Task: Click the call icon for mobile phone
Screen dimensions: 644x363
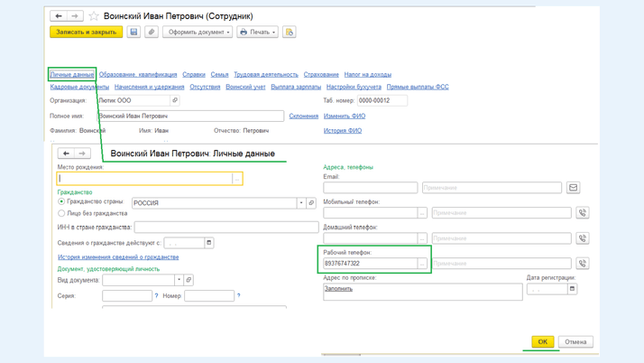Action: [582, 213]
